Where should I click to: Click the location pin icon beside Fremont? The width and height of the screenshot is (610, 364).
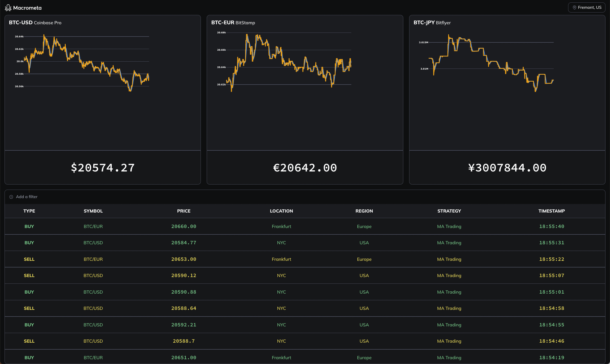(x=574, y=7)
